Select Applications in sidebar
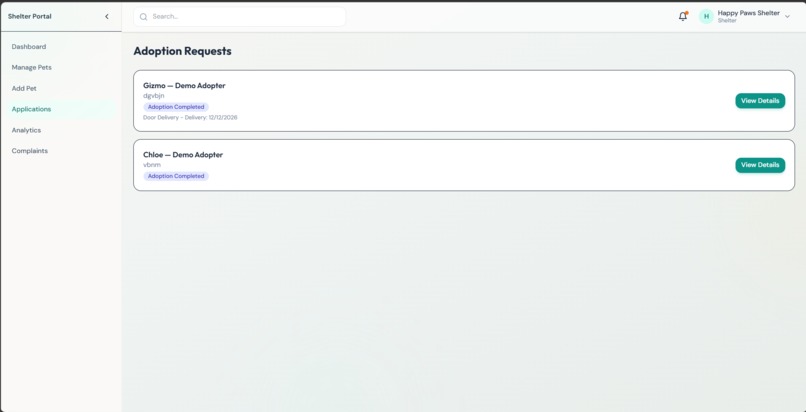Screen dimensions: 806x412 pos(59,109)
